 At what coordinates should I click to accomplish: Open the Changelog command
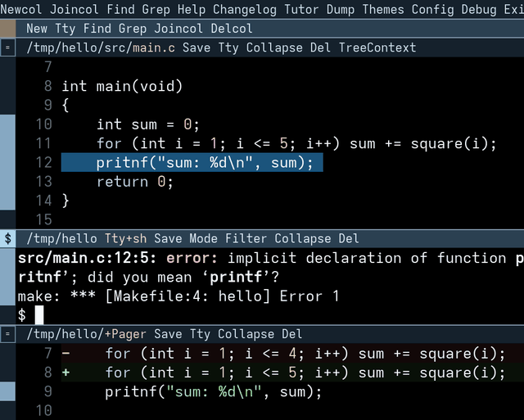(245, 9)
